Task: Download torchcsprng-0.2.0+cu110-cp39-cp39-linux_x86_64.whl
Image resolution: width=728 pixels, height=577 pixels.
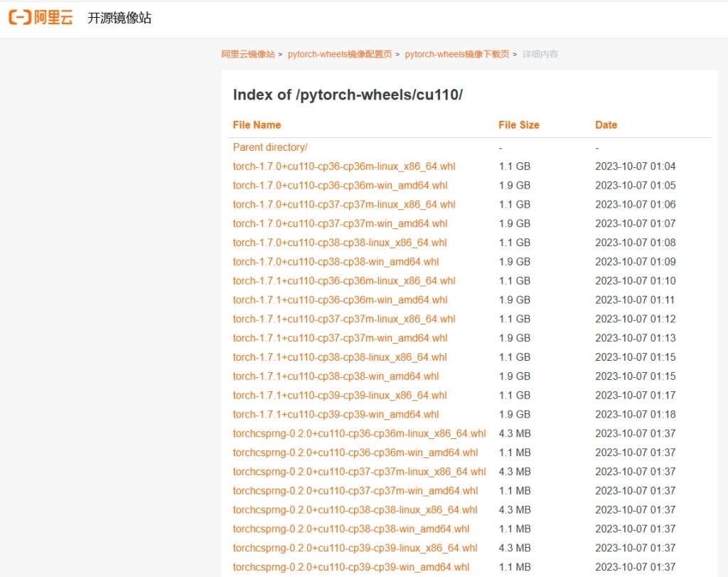Action: pyautogui.click(x=355, y=548)
